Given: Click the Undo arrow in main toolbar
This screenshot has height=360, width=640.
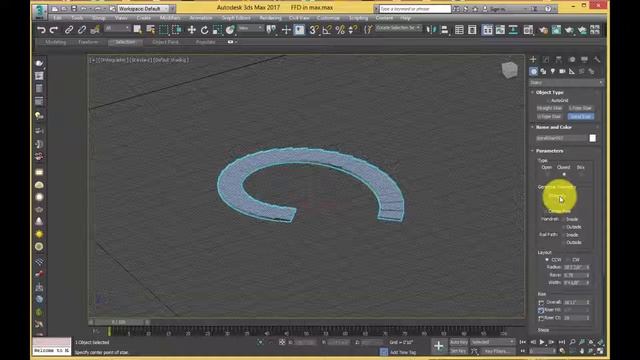Looking at the screenshot, I should (41, 30).
